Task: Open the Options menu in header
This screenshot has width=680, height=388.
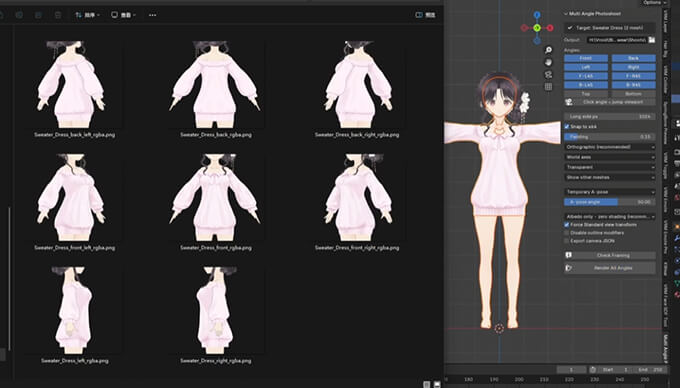Action: [654, 2]
